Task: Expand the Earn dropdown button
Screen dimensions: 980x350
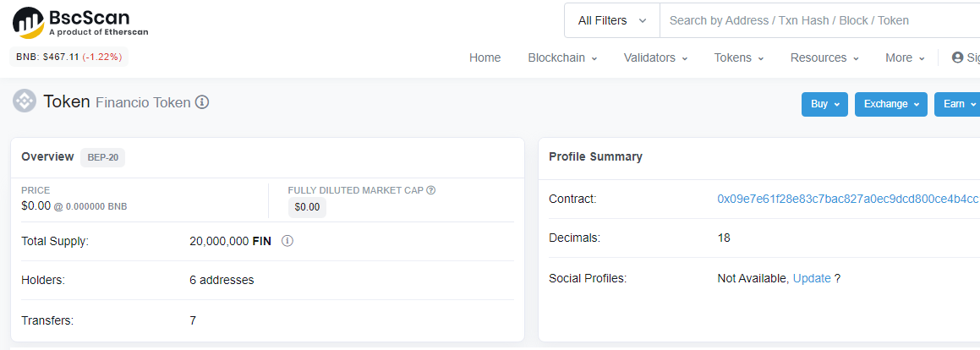Action: 956,104
